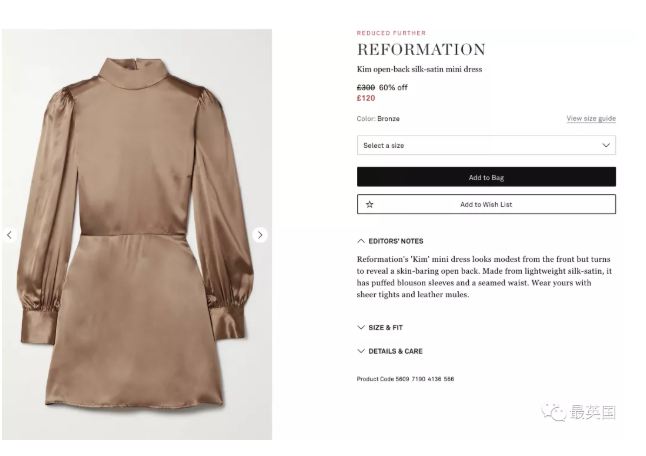Viewport: 646px width, 456px height.
Task: Click the Kim open-back mini dress title
Action: [419, 70]
